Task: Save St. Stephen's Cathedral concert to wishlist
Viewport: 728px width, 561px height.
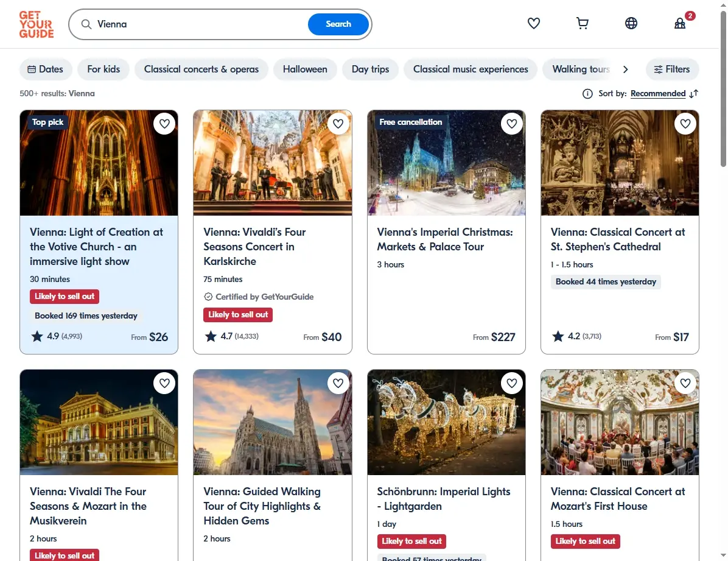Action: [x=685, y=124]
